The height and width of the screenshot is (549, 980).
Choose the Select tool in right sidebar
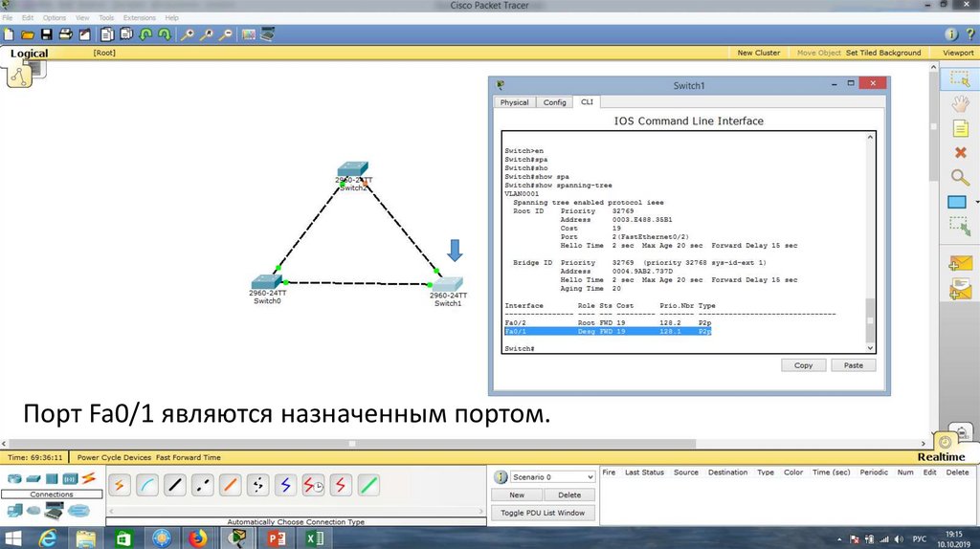coord(960,79)
